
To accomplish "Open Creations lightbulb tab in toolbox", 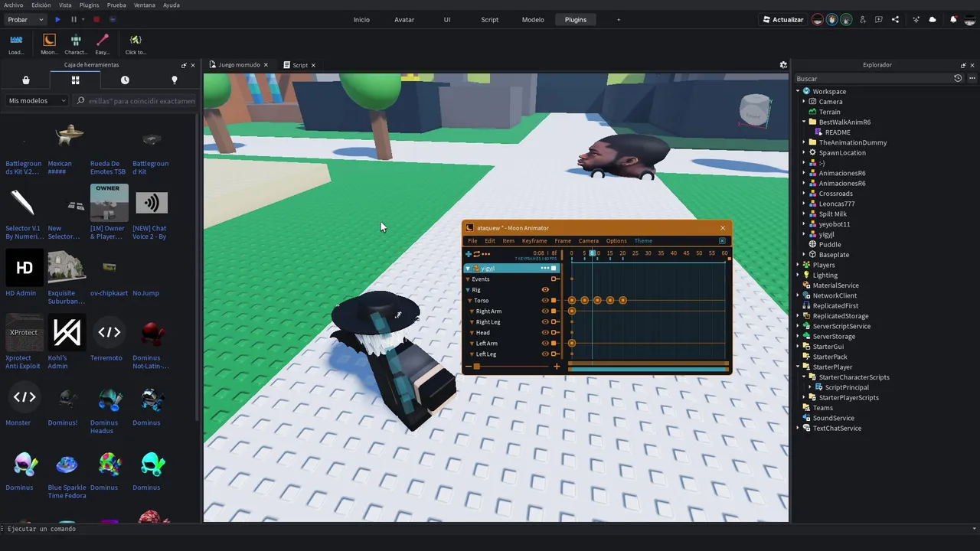I will 174,80.
